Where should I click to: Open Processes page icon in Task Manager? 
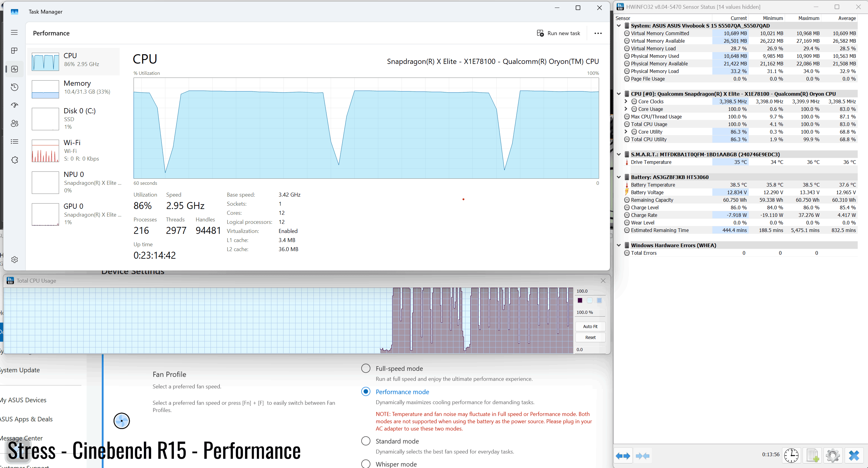pyautogui.click(x=14, y=51)
